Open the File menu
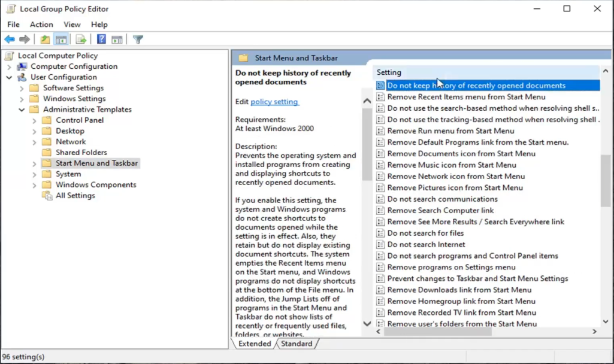The width and height of the screenshot is (614, 364). (13, 25)
